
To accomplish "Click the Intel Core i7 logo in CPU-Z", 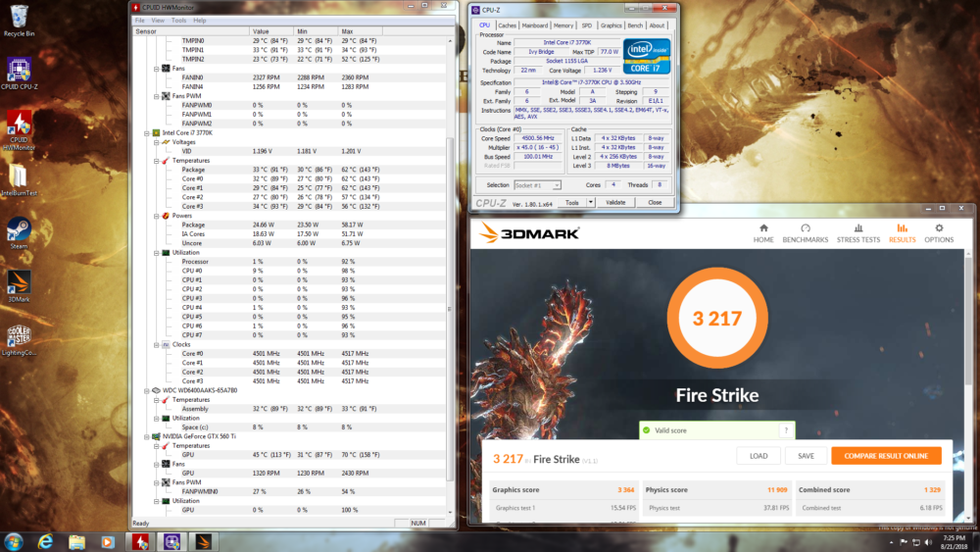I will (646, 56).
